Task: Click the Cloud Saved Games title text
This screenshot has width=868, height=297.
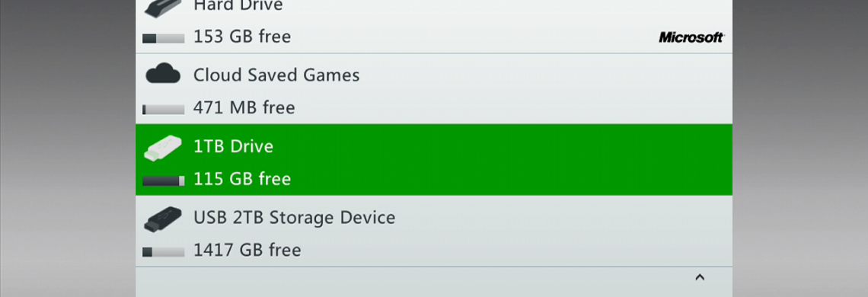Action: [276, 75]
